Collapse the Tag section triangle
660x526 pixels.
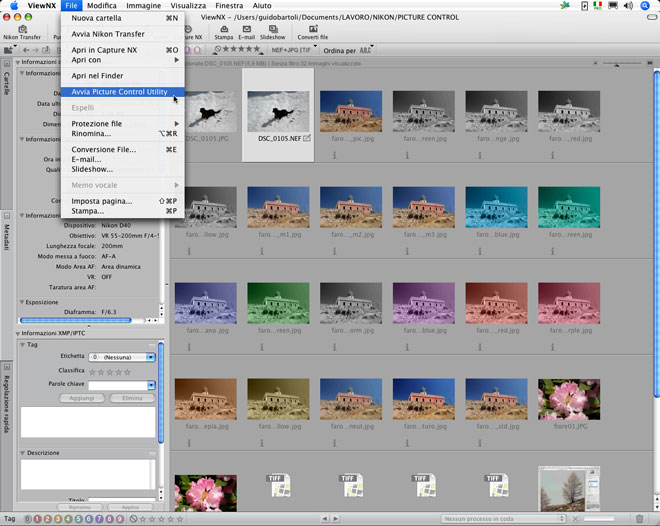23,344
